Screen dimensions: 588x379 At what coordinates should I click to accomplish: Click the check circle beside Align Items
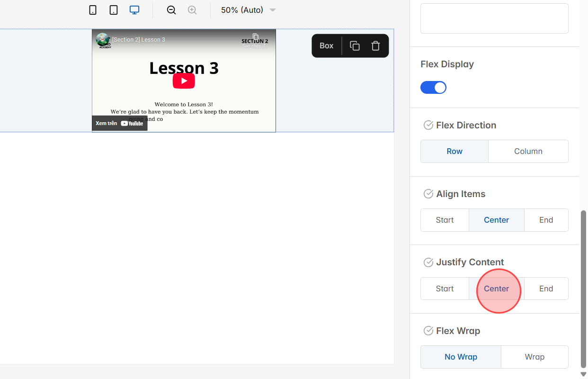pos(428,193)
